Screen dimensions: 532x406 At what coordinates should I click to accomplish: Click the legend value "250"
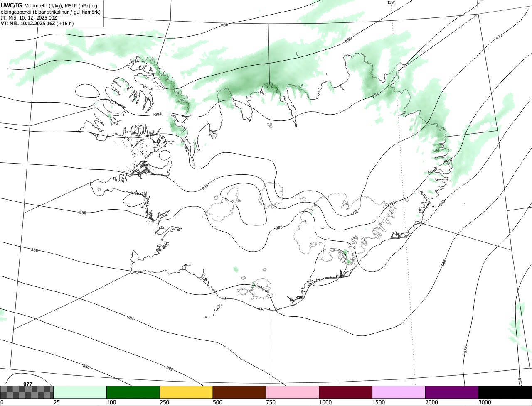(165, 402)
